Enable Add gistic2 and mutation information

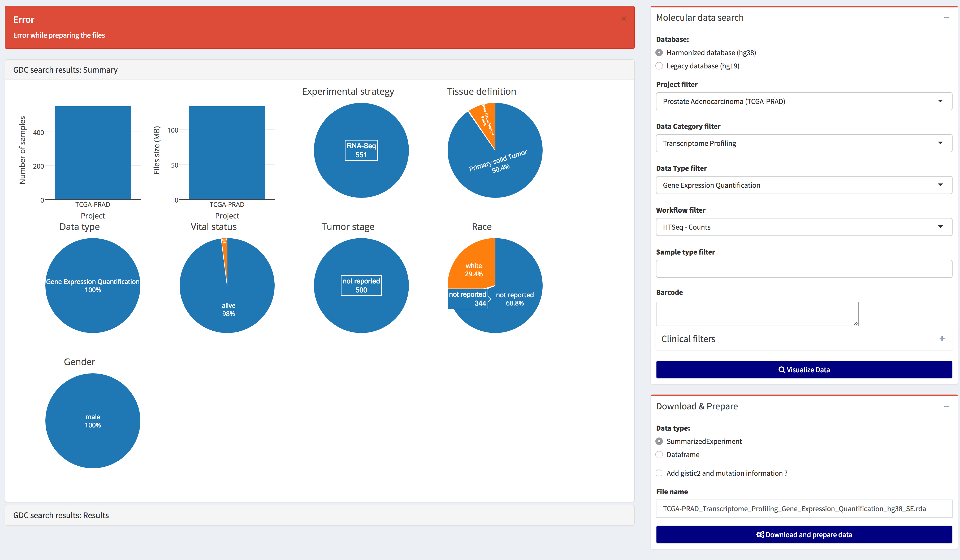[659, 473]
